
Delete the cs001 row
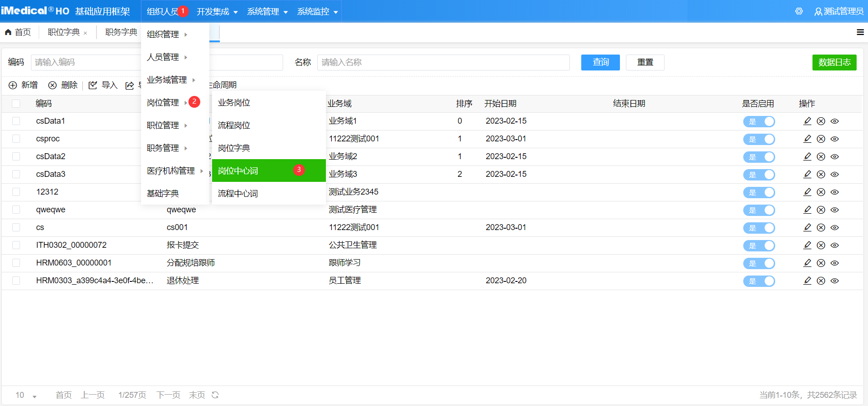[x=821, y=227]
